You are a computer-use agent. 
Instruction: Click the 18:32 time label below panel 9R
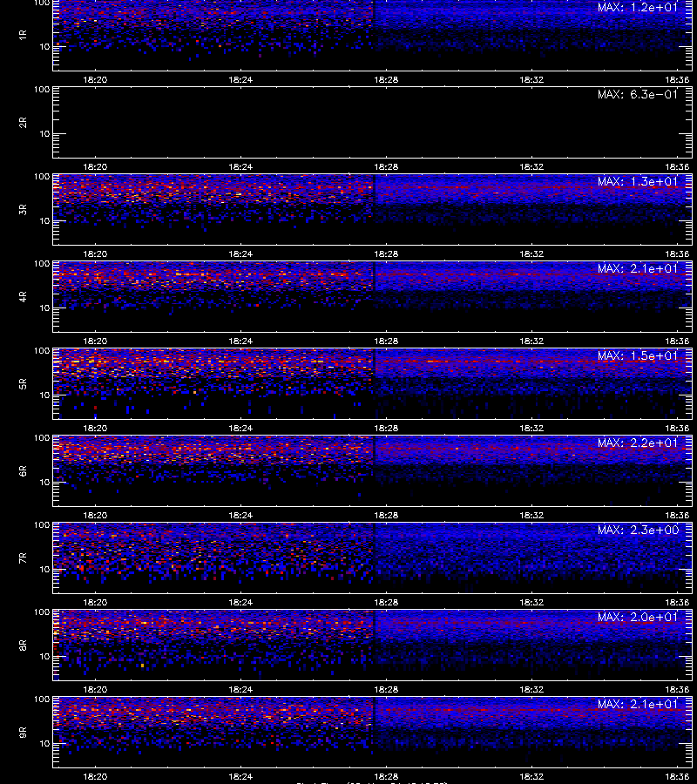(531, 777)
